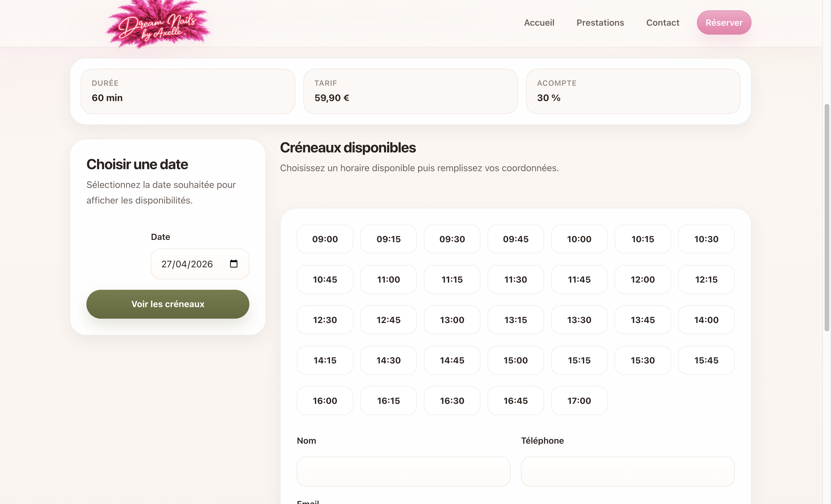831x504 pixels.
Task: Click the 60 min durée value
Action: 107,98
